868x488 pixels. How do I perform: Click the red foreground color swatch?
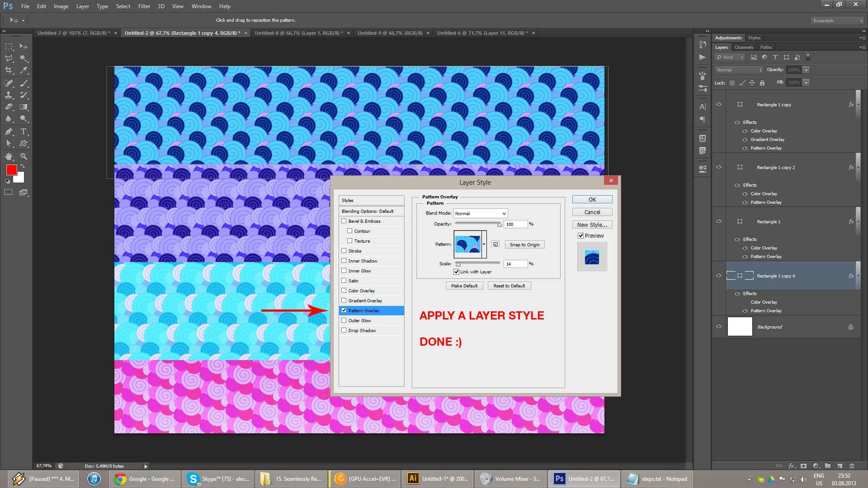click(12, 170)
